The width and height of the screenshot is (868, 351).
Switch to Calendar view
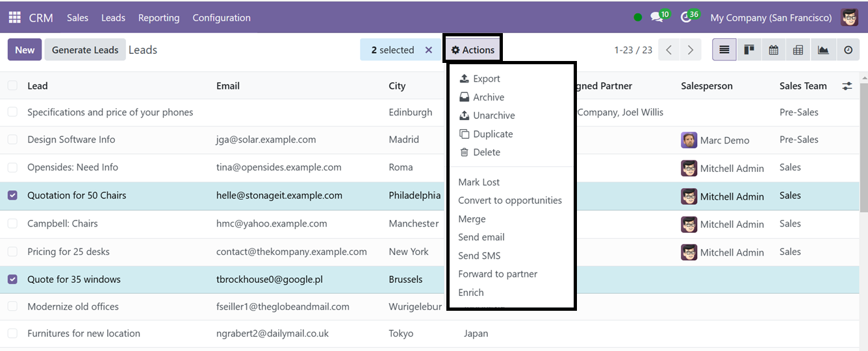pyautogui.click(x=774, y=50)
